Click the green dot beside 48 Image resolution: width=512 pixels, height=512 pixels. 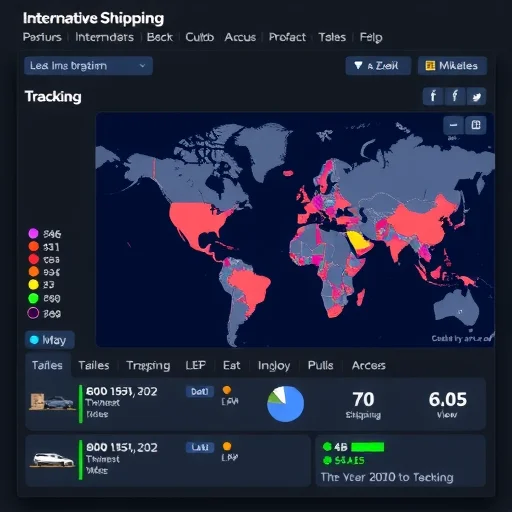pyautogui.click(x=327, y=446)
